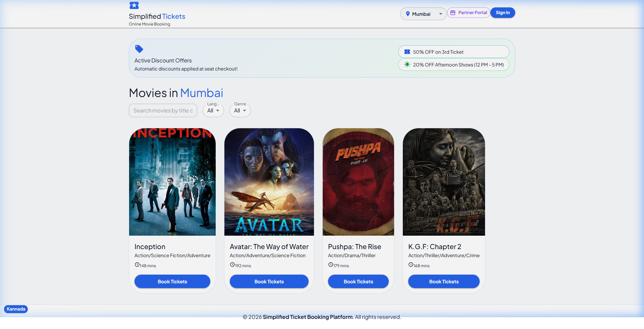
Task: Click the blue discount tag icon
Action: pyautogui.click(x=139, y=49)
